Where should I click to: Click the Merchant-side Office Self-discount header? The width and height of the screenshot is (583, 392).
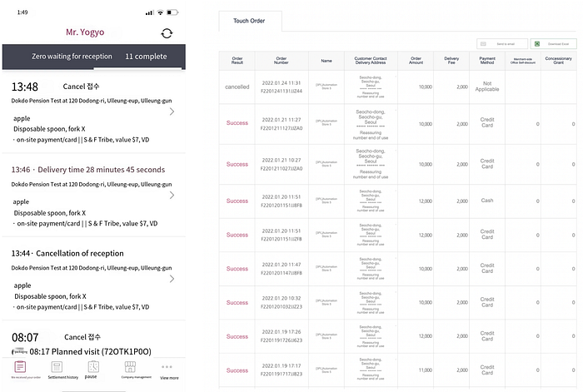[x=523, y=61]
